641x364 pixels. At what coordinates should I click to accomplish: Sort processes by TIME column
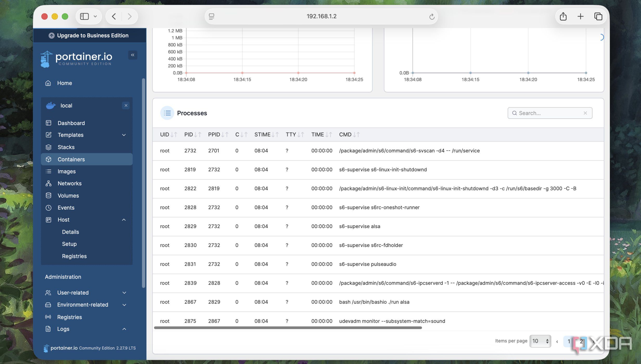322,134
